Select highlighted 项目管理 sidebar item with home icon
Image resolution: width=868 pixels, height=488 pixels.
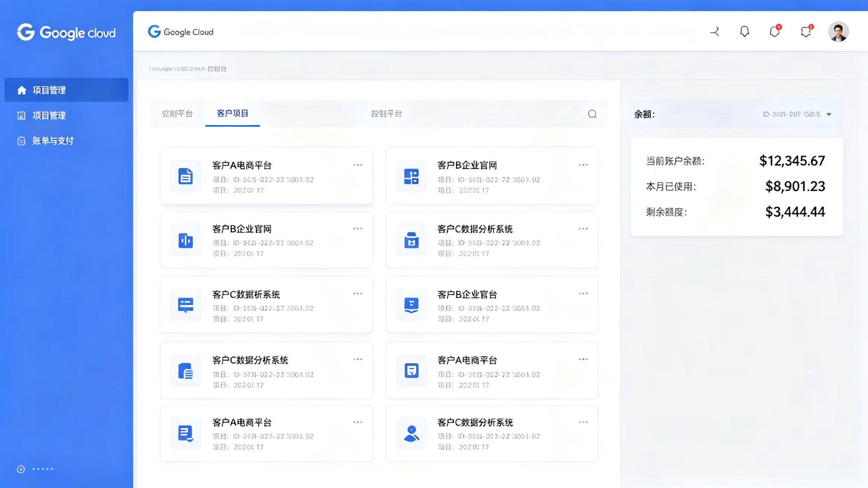pos(66,90)
